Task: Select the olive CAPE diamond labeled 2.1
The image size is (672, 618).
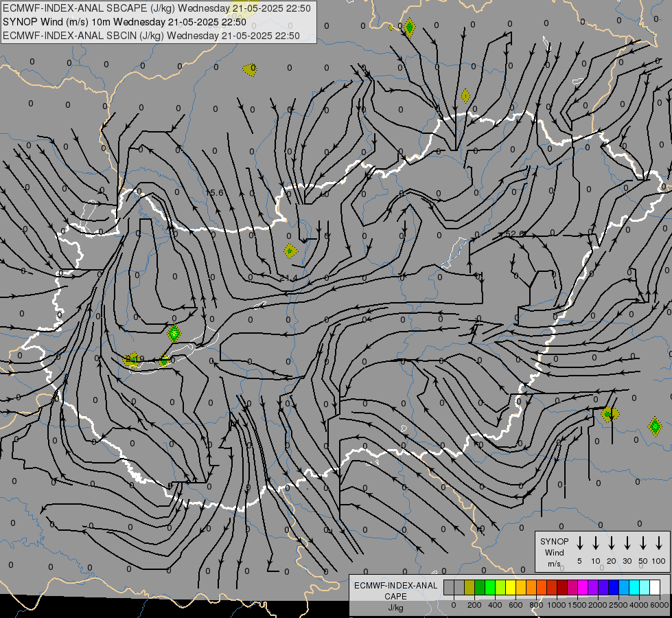Action: click(x=132, y=360)
